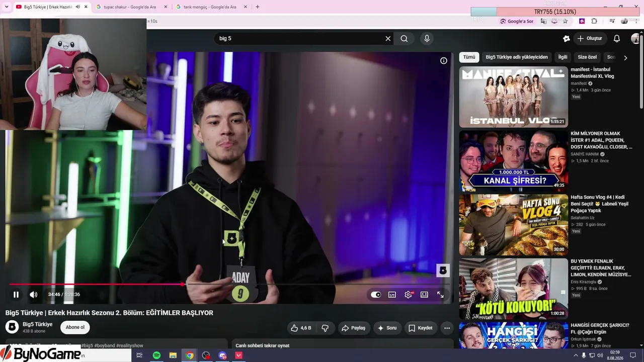Screen dimensions: 644x362
Task: Click the Oluştur create button
Action: coord(590,39)
